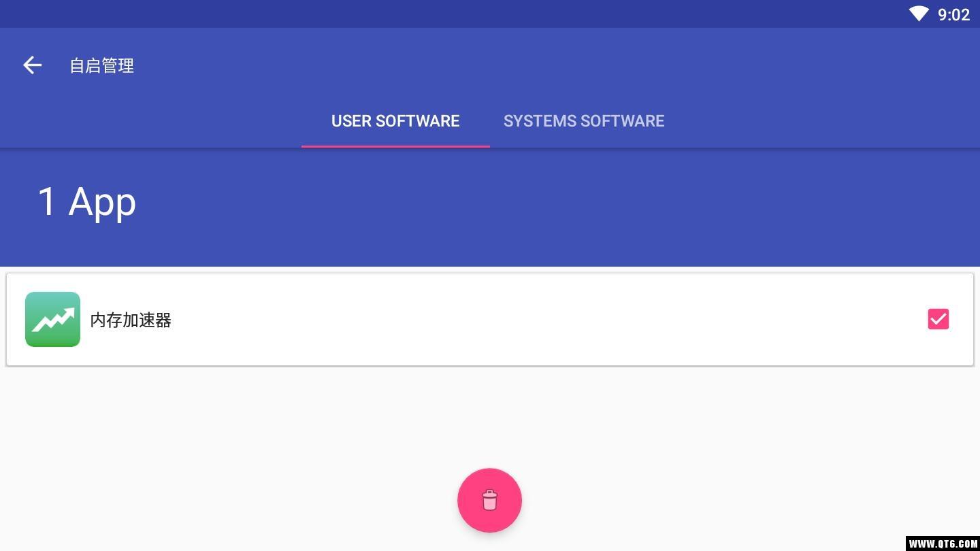
Task: Uncheck the 内存加速器 autostart checkbox
Action: [938, 319]
